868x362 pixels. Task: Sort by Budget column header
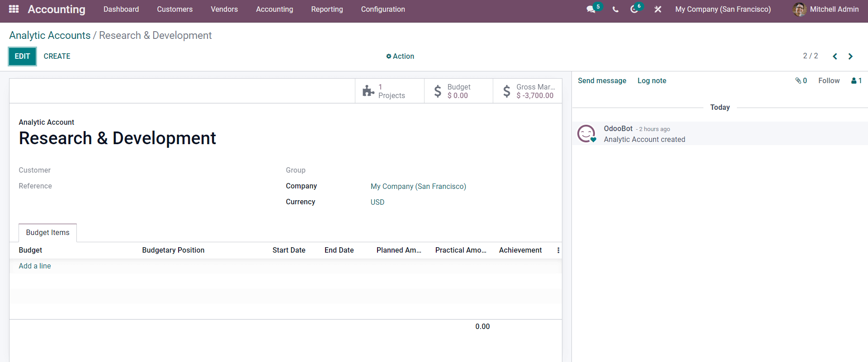coord(30,250)
